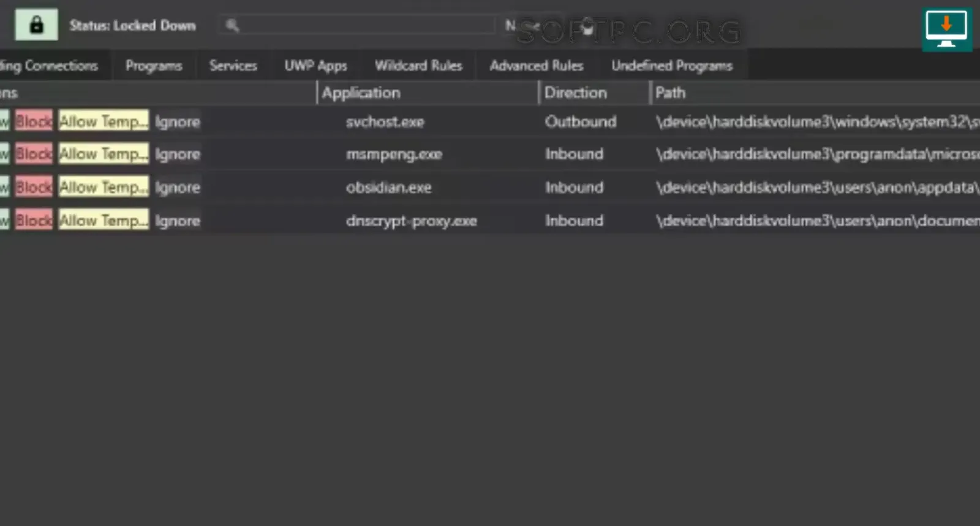Ignore the dnscrypt-proxy.exe connection
This screenshot has height=526, width=980.
178,220
